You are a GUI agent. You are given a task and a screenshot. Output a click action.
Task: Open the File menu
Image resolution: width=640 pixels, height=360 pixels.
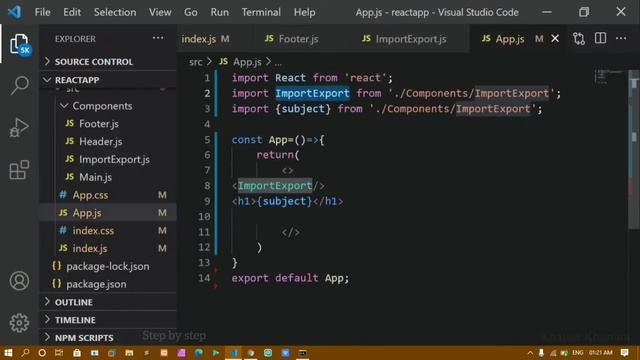[x=42, y=12]
